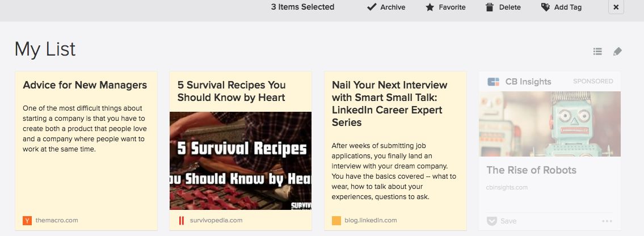Close the bulk selection bar

616,7
